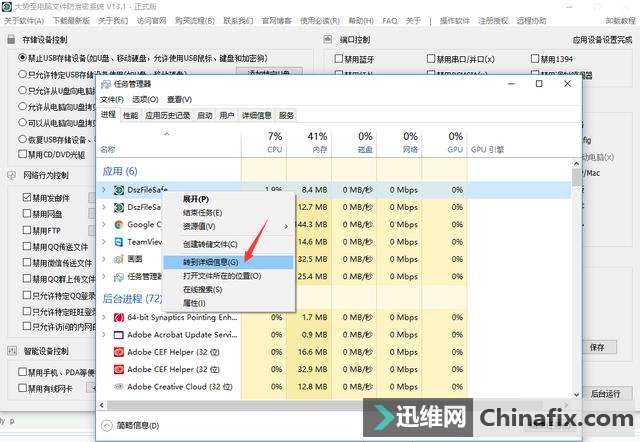Tick 禁用QQ传送文件 checkbox
The width and height of the screenshot is (640, 442).
(27, 247)
